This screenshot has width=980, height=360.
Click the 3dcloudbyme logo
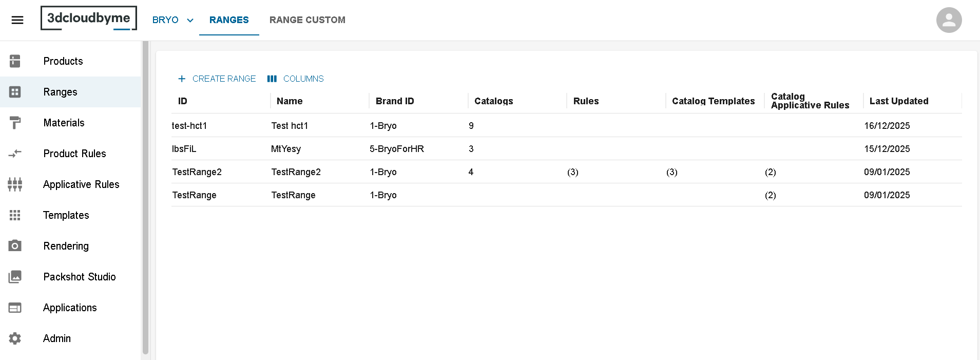(89, 18)
